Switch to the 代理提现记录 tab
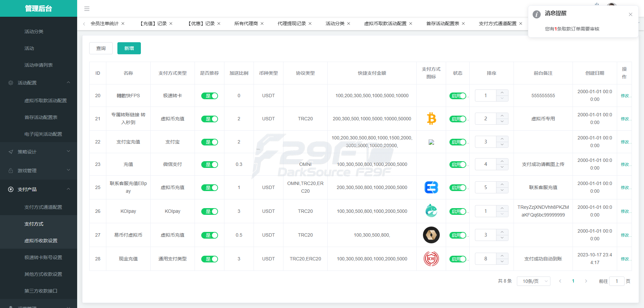Image resolution: width=644 pixels, height=308 pixels. pyautogui.click(x=291, y=23)
